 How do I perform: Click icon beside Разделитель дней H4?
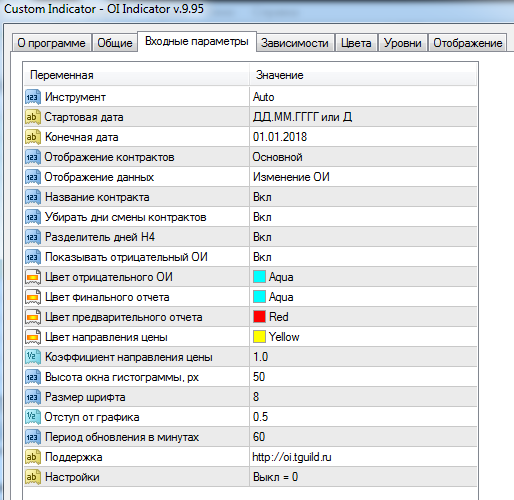pos(33,237)
